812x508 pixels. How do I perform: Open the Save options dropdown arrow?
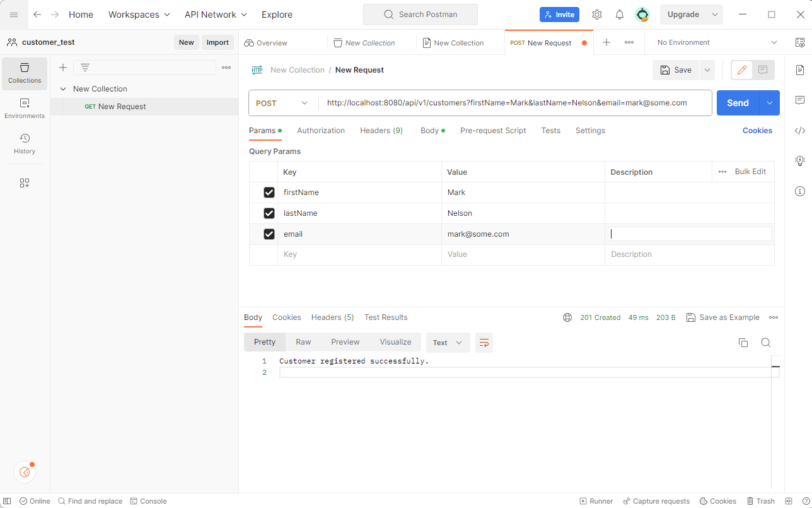tap(707, 70)
